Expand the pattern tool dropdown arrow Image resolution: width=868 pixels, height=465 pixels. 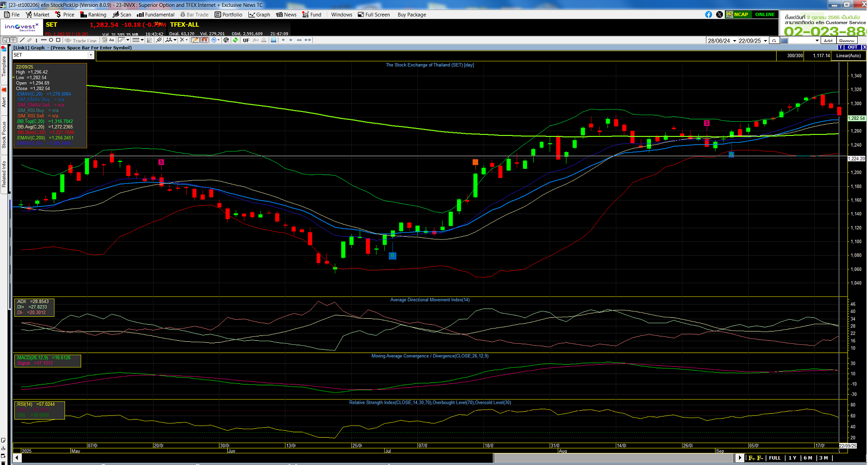click(x=175, y=40)
